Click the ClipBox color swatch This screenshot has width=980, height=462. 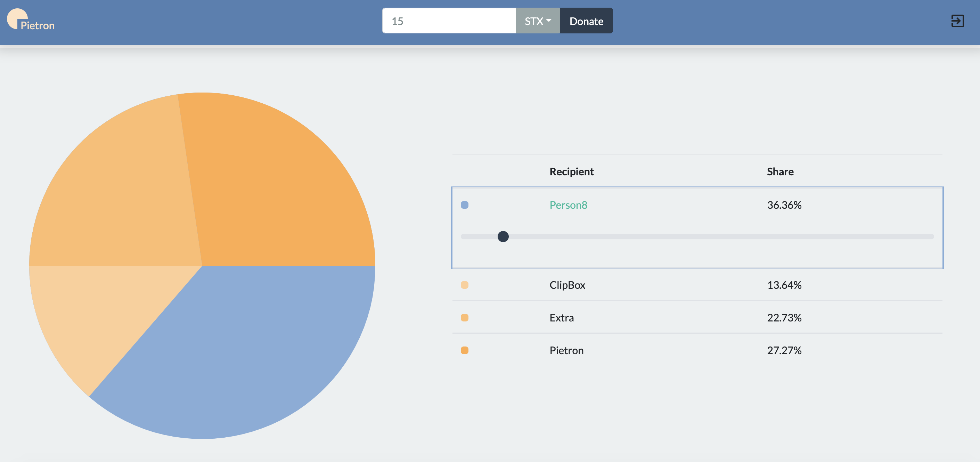coord(465,285)
